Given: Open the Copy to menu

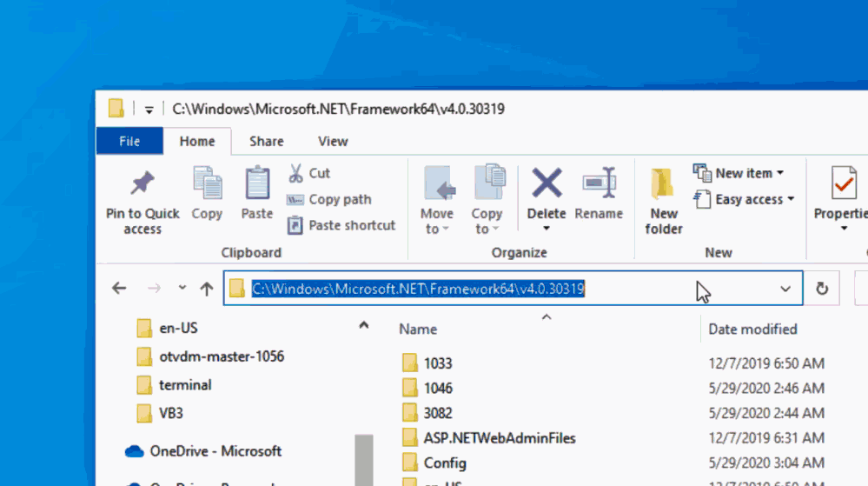Looking at the screenshot, I should tap(487, 199).
